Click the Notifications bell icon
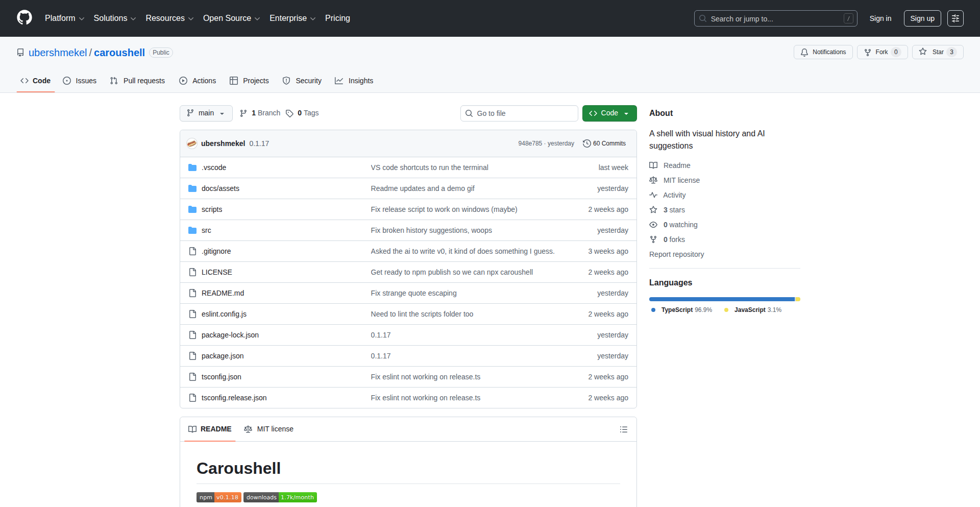Viewport: 980px width, 507px height. (x=804, y=52)
